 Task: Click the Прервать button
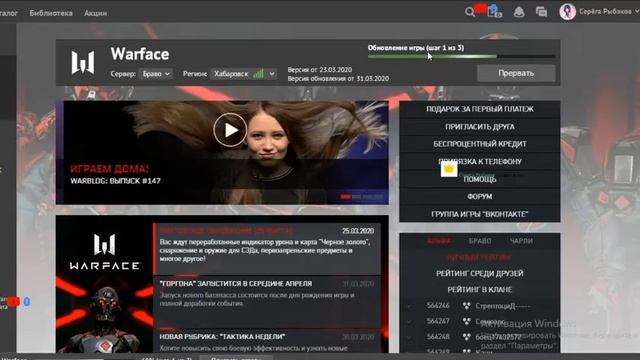(x=516, y=73)
